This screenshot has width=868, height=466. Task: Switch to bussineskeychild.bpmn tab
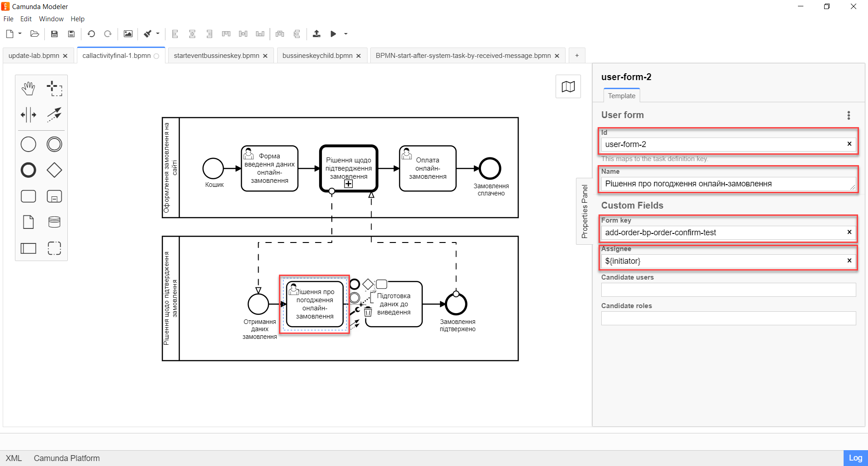(317, 56)
